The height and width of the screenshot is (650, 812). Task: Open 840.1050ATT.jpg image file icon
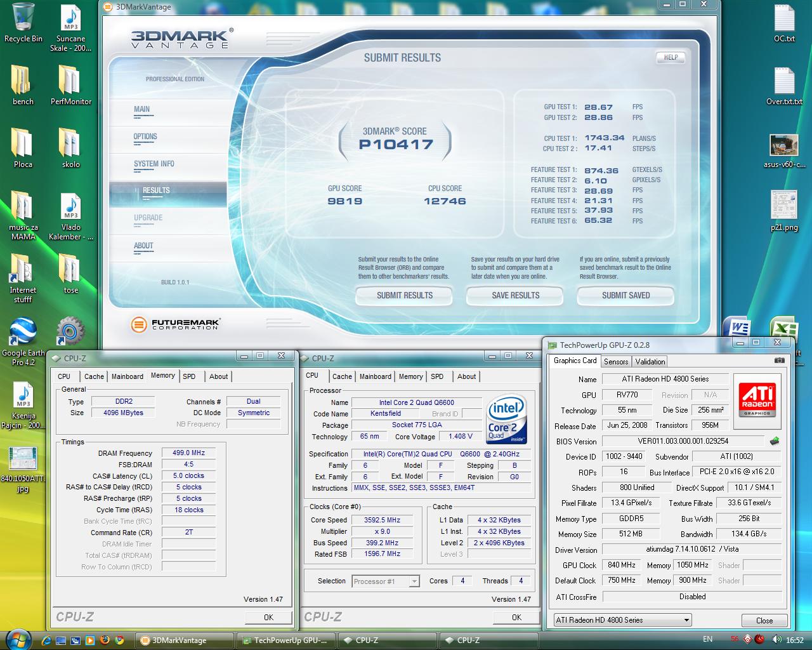pos(23,470)
